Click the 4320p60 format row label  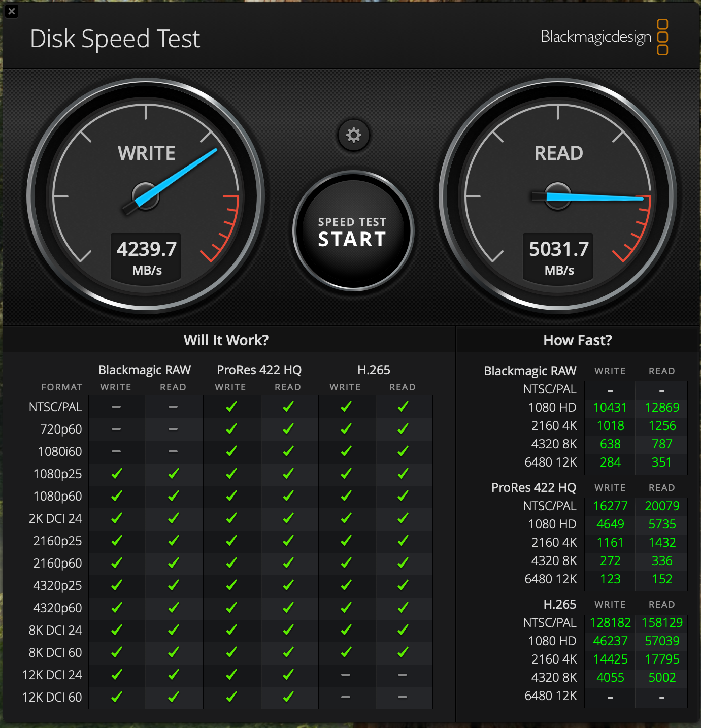pyautogui.click(x=57, y=608)
